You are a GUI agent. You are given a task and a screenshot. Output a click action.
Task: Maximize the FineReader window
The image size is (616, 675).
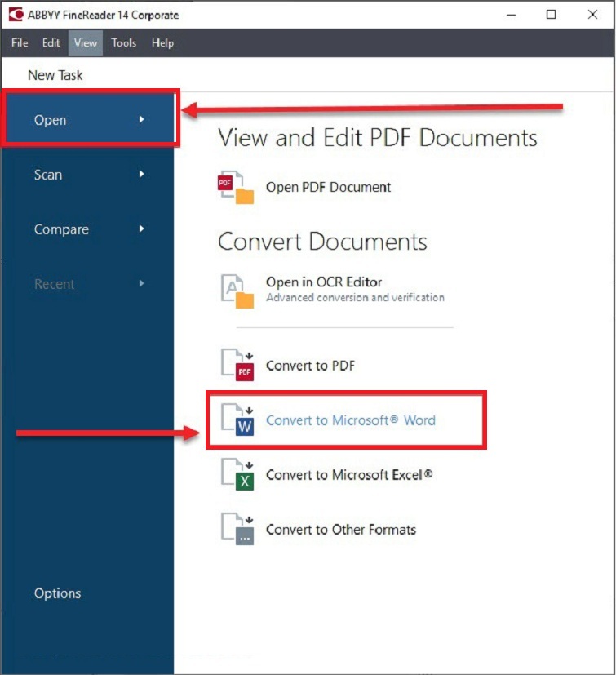(x=552, y=15)
